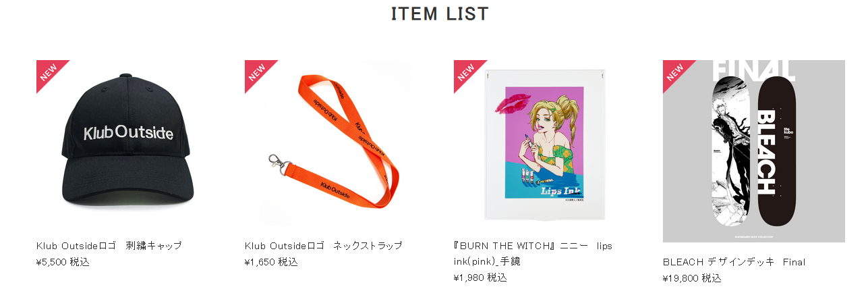Image resolution: width=868 pixels, height=289 pixels.
Task: Click the ¥5,500 税込 price
Action: [63, 262]
